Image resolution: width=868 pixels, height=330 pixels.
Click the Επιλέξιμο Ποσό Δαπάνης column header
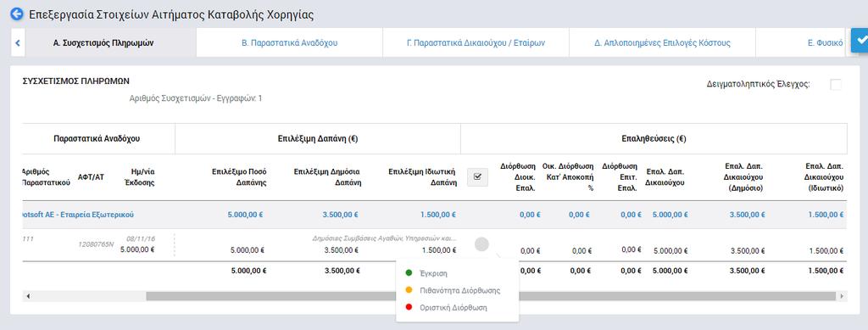point(240,177)
